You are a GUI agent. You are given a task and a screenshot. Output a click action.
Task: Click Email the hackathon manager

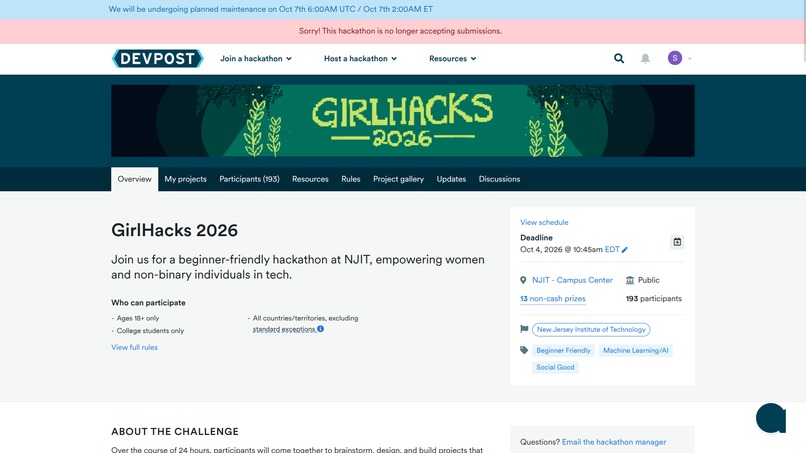pyautogui.click(x=614, y=442)
